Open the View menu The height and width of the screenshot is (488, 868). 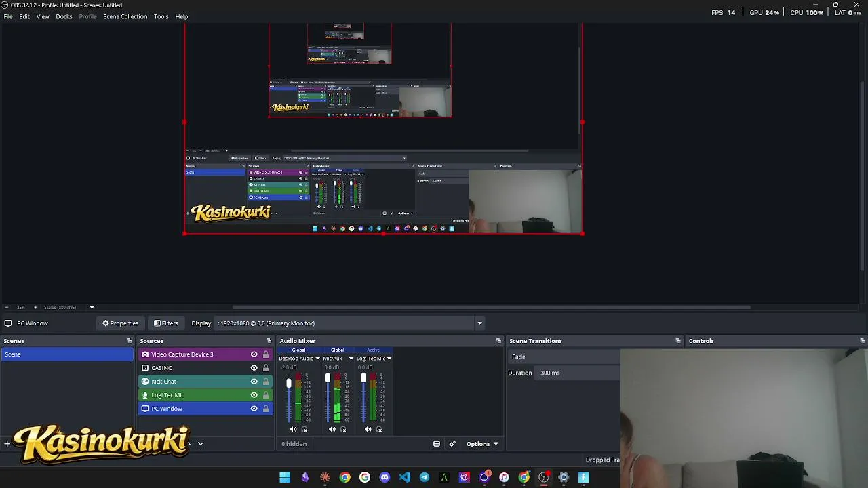pyautogui.click(x=43, y=16)
